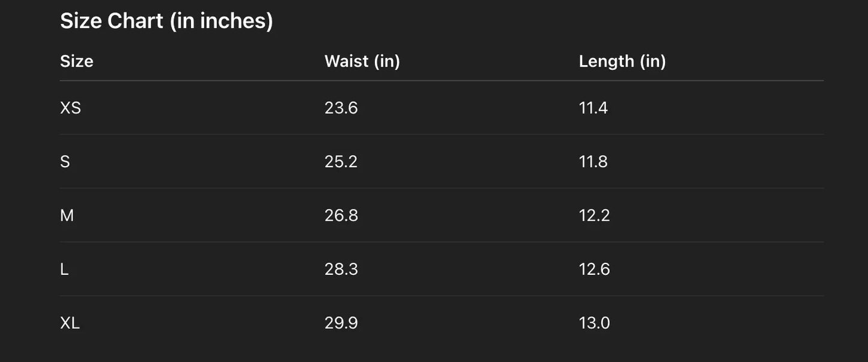Click the divider line under the header row
868x362 pixels.
[x=442, y=81]
